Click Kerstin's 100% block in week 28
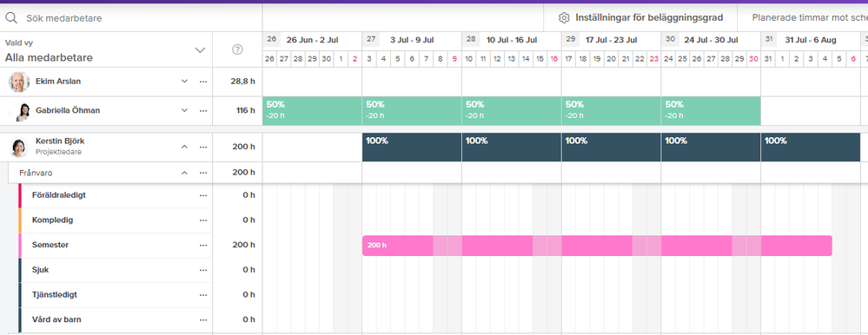 tap(512, 148)
